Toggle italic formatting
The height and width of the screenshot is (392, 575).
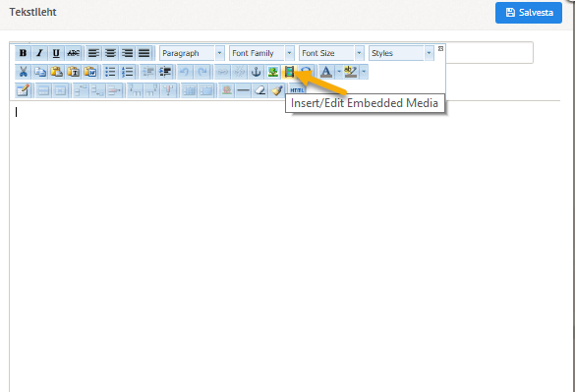point(39,53)
